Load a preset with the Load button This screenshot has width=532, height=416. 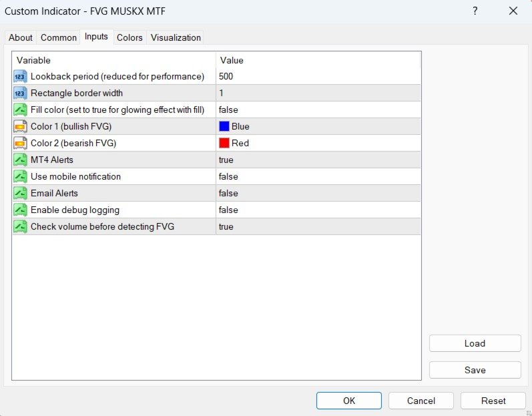[x=475, y=343]
